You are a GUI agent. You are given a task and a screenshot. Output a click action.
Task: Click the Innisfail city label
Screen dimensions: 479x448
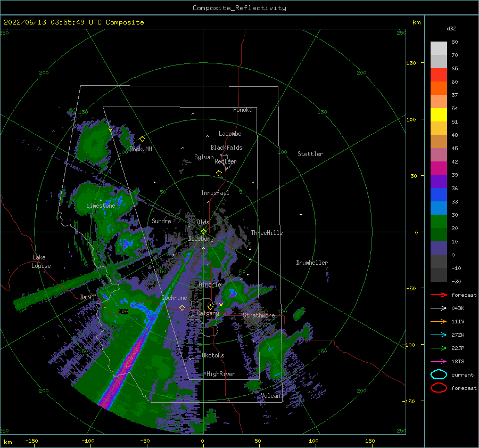coord(215,193)
